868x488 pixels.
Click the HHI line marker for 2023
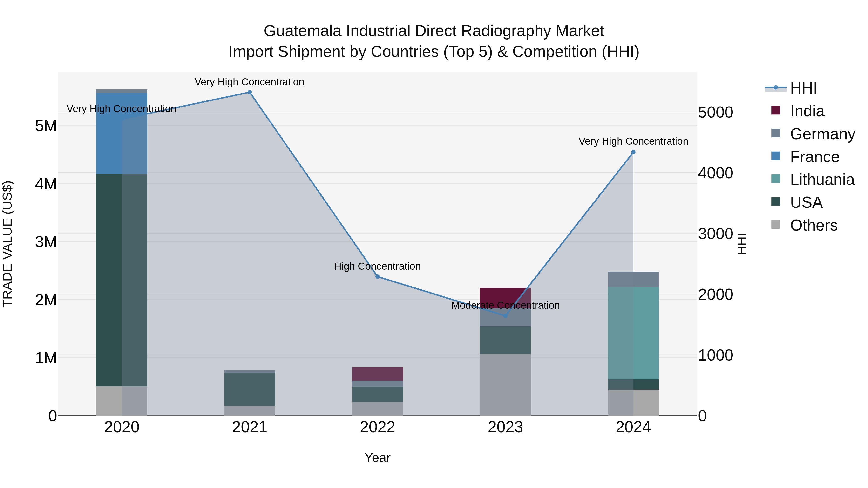click(505, 315)
